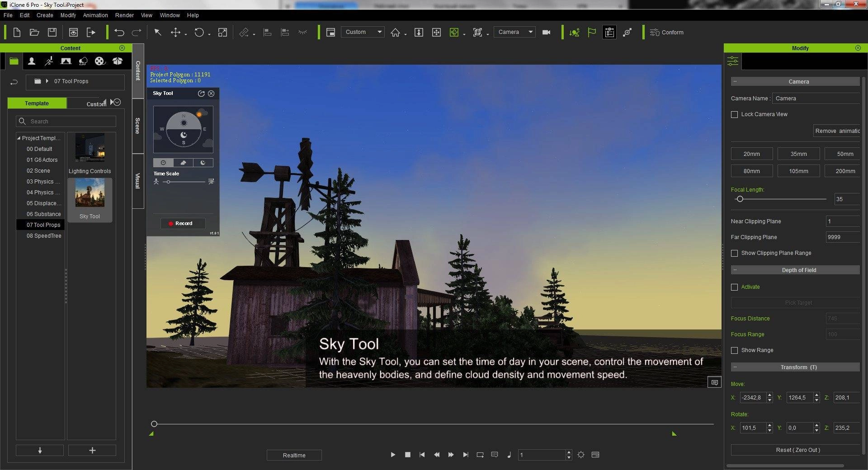Open the Rotate tool options dropdown arrow
The height and width of the screenshot is (470, 868).
click(209, 35)
